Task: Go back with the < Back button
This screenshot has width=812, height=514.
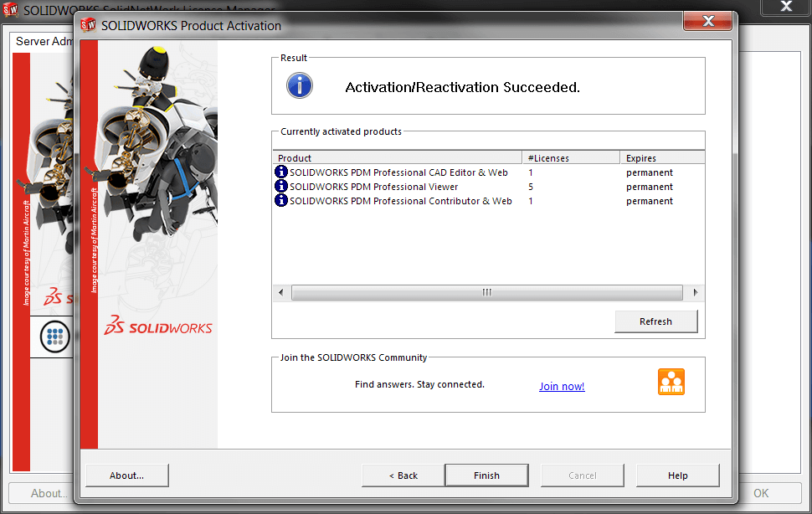Action: pos(403,475)
